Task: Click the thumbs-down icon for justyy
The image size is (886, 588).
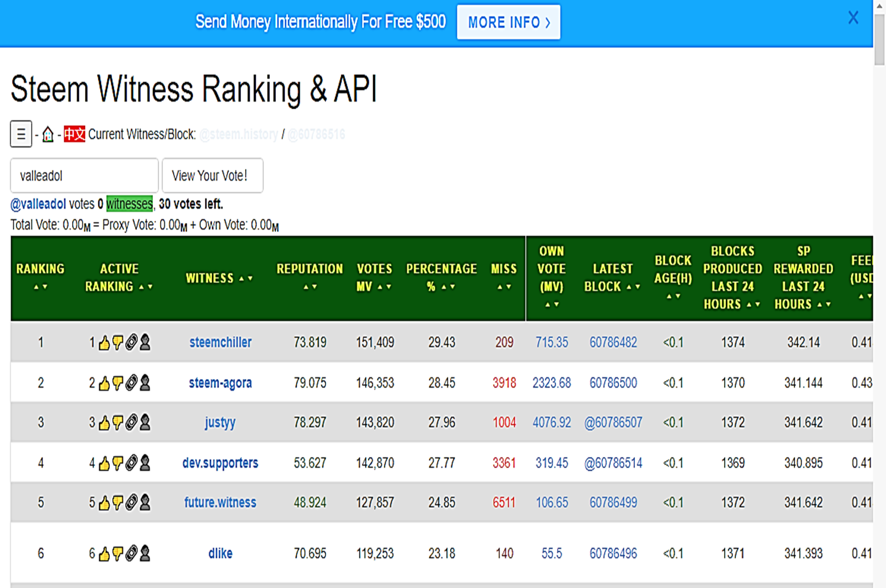Action: tap(118, 423)
